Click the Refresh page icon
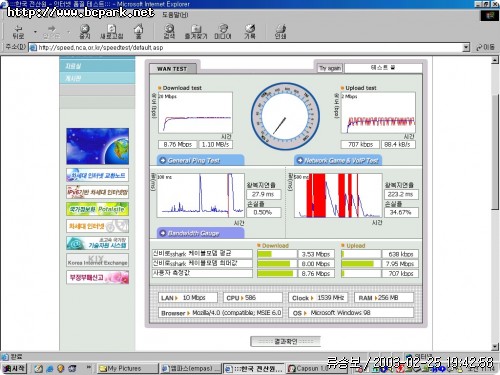500x375 pixels. (x=112, y=31)
